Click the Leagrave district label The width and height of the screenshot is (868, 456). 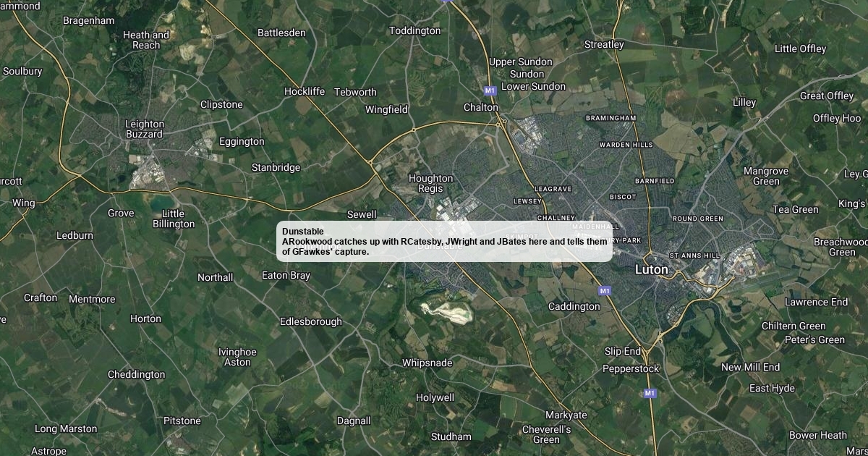(553, 189)
